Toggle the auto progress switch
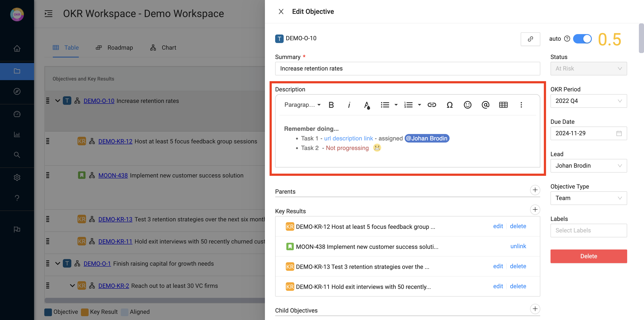The height and width of the screenshot is (320, 644). pos(582,39)
